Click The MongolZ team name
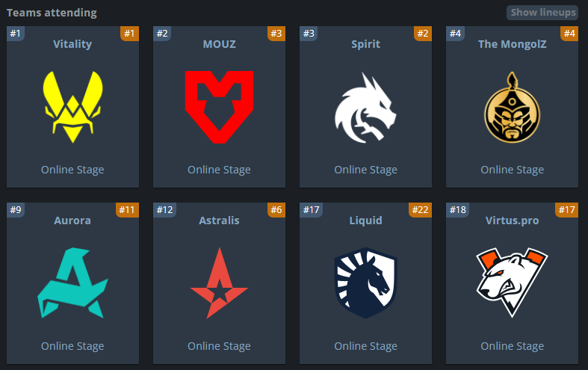The width and height of the screenshot is (588, 370). point(513,44)
